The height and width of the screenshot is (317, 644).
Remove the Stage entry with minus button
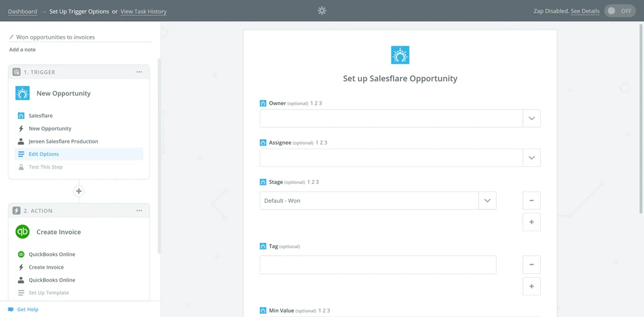point(531,201)
